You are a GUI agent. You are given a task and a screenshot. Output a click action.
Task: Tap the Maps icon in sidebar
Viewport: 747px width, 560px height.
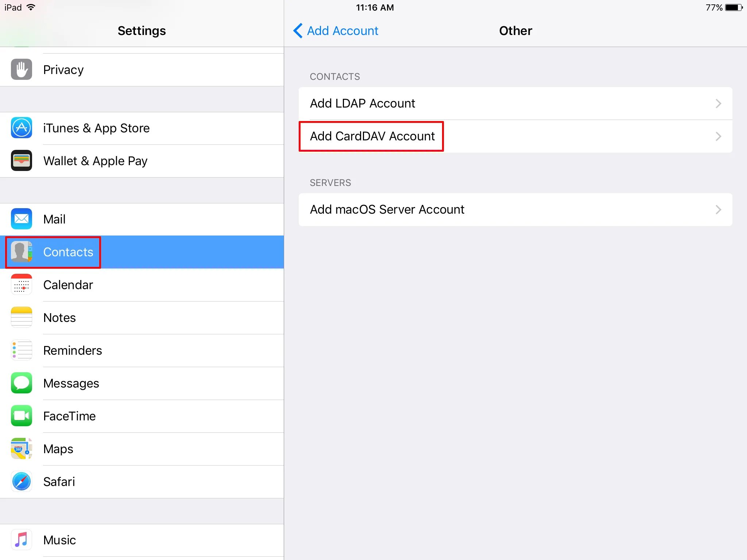(22, 449)
